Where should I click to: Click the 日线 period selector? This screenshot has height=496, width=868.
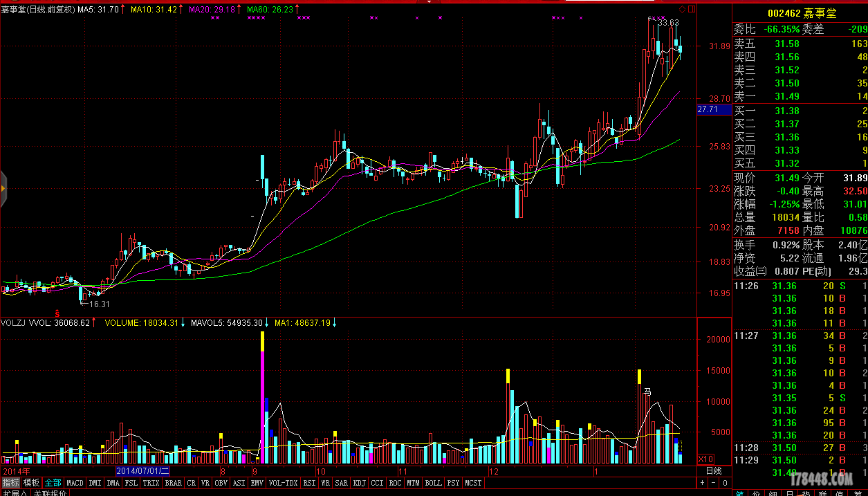[714, 471]
